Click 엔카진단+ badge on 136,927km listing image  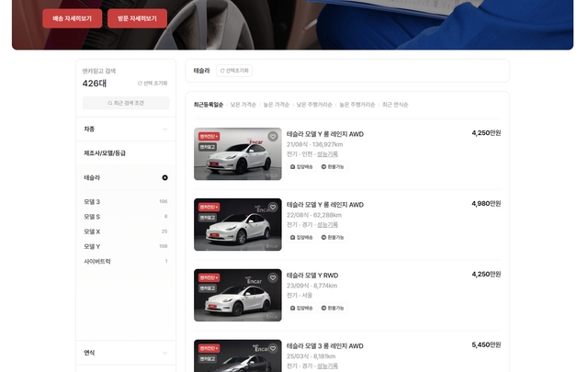[209, 137]
